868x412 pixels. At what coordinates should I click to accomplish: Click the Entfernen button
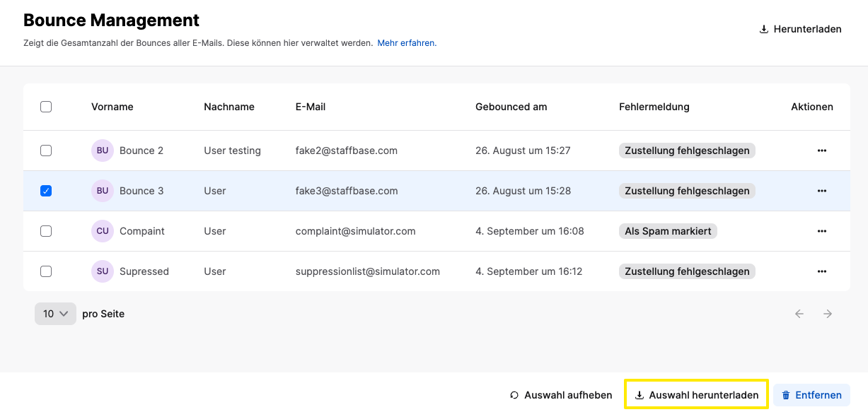(811, 395)
